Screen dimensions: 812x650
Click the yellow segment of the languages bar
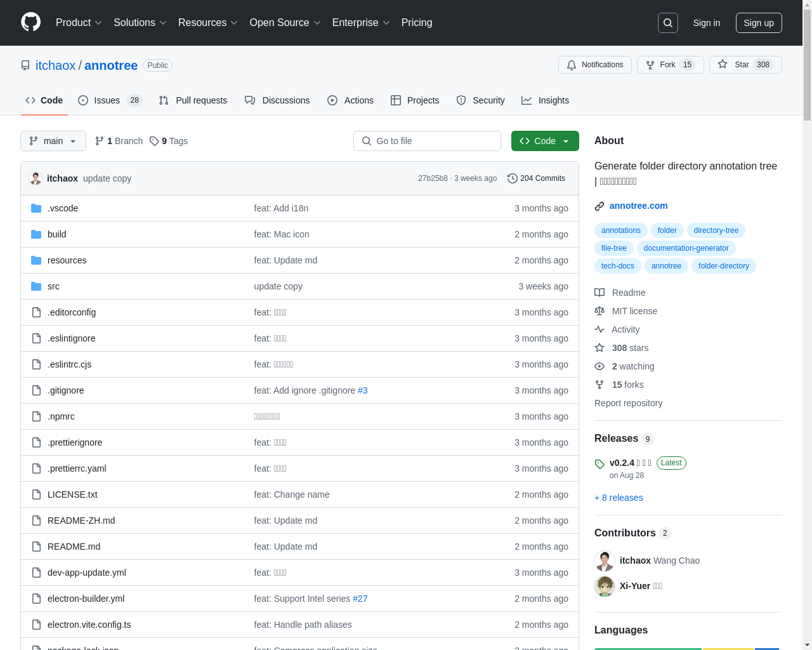(728, 649)
